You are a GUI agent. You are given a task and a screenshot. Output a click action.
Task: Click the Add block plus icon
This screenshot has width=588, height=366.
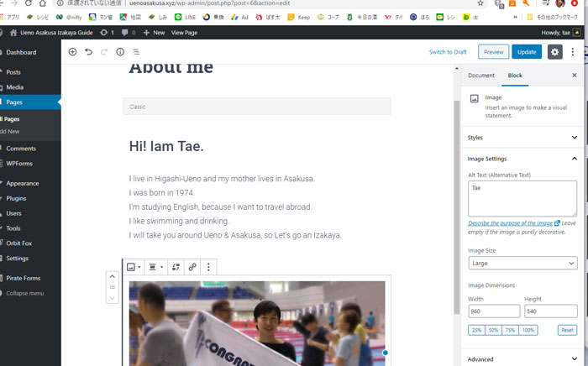(x=72, y=52)
